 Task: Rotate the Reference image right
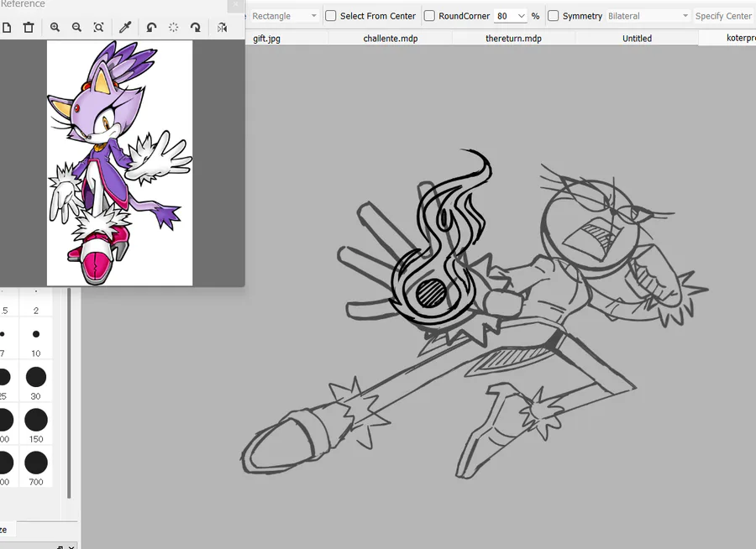pos(195,28)
